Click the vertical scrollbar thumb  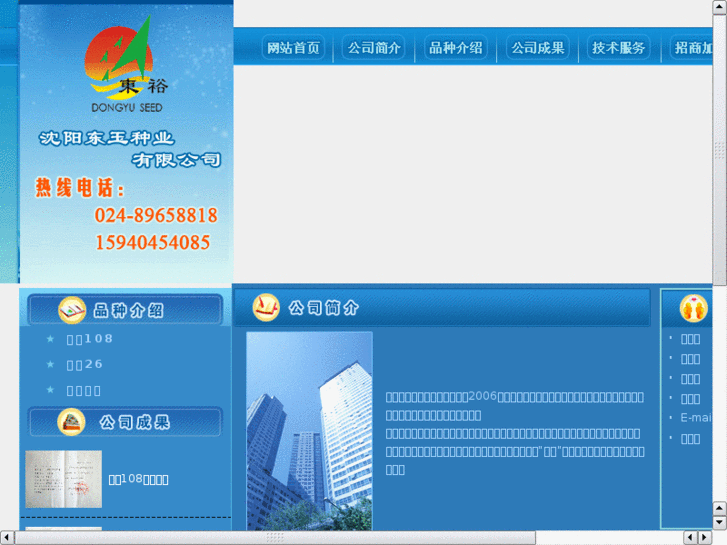[720, 150]
